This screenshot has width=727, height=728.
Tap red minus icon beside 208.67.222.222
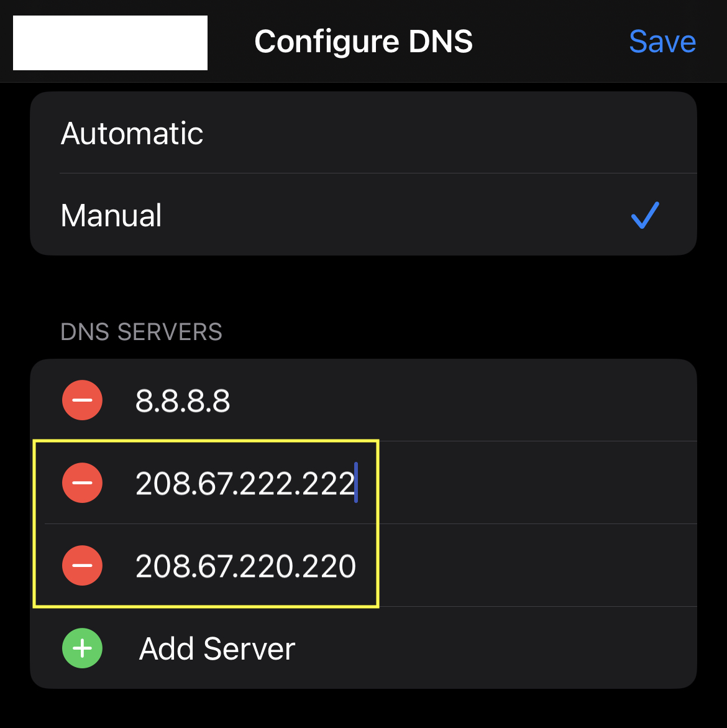tap(82, 482)
